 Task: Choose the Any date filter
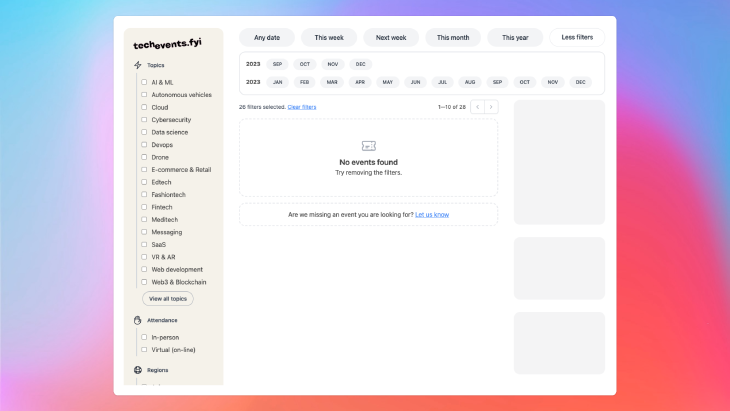pos(267,37)
